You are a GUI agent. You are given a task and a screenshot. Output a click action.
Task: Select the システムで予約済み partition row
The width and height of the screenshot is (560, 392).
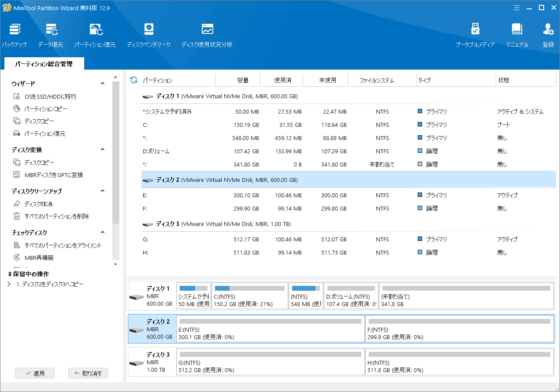pos(348,112)
